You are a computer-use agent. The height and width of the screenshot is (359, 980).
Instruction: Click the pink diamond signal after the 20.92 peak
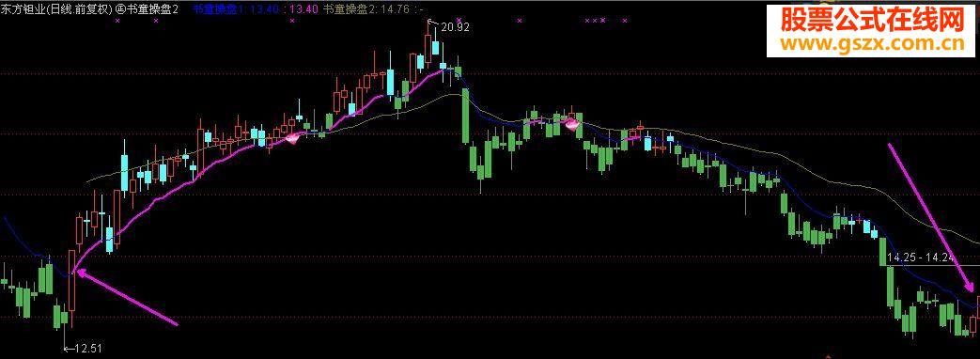pos(572,126)
